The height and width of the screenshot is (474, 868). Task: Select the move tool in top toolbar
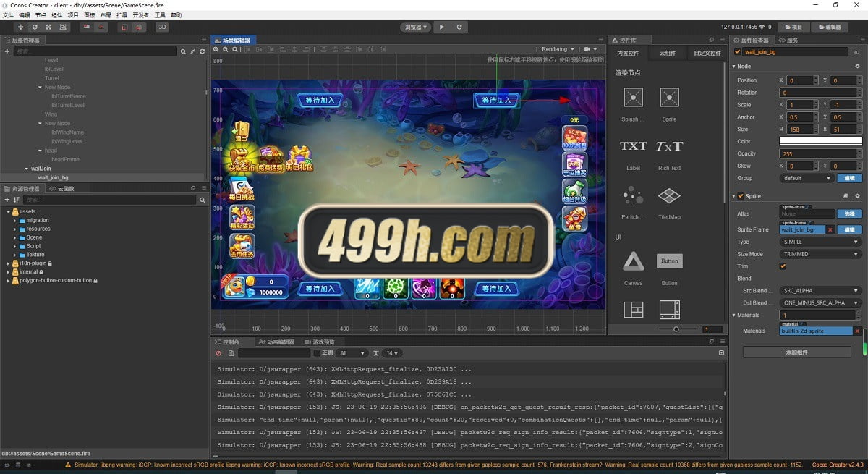coord(21,27)
